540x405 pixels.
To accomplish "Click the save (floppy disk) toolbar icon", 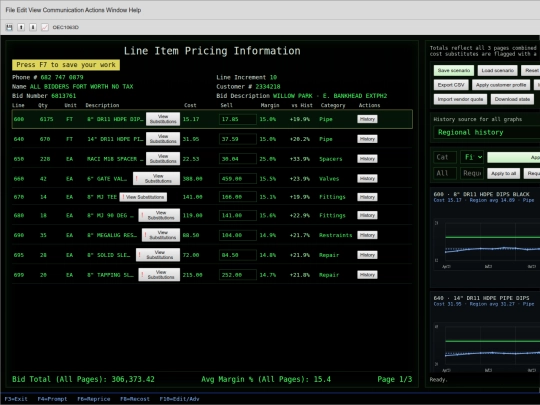I will (9, 27).
